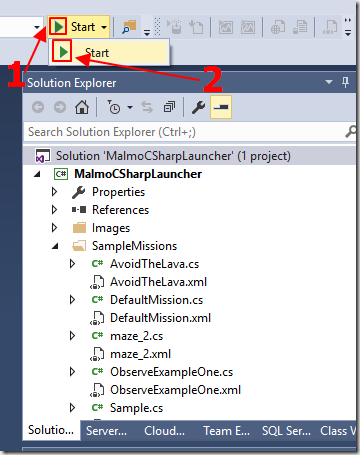Screen dimensions: 360x455
Task: Toggle the Preview Selected Items button
Action: coord(221,107)
